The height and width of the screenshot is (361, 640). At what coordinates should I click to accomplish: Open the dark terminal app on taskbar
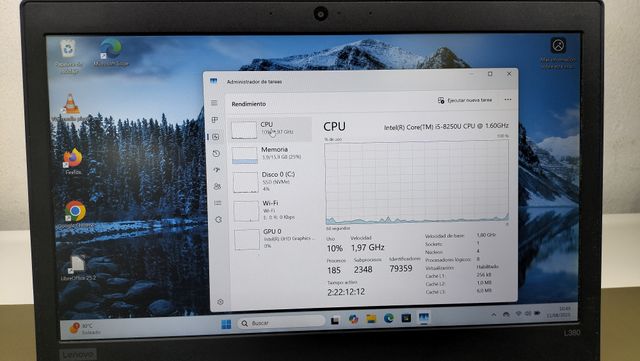pos(406,317)
